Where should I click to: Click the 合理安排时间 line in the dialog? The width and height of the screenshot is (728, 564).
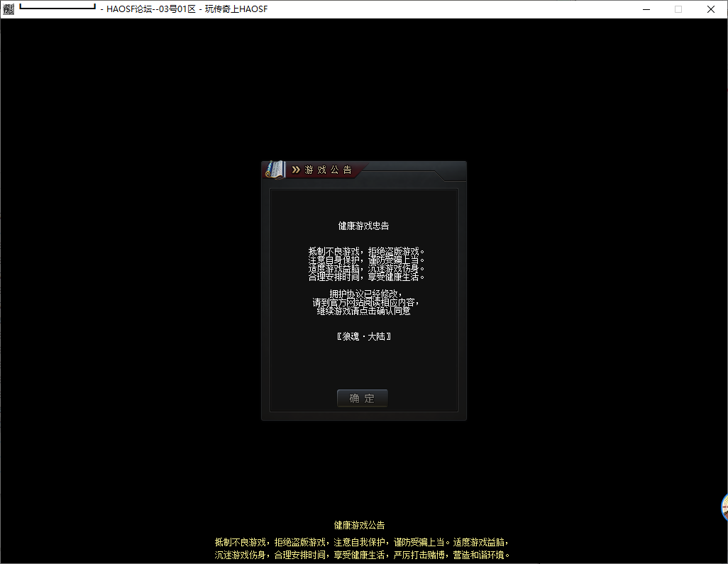(366, 277)
